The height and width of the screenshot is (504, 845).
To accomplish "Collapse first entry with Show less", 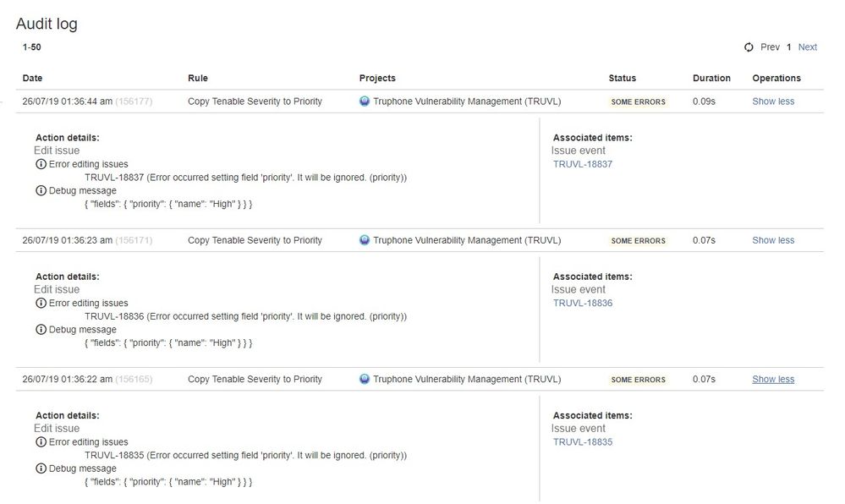I will (x=773, y=101).
